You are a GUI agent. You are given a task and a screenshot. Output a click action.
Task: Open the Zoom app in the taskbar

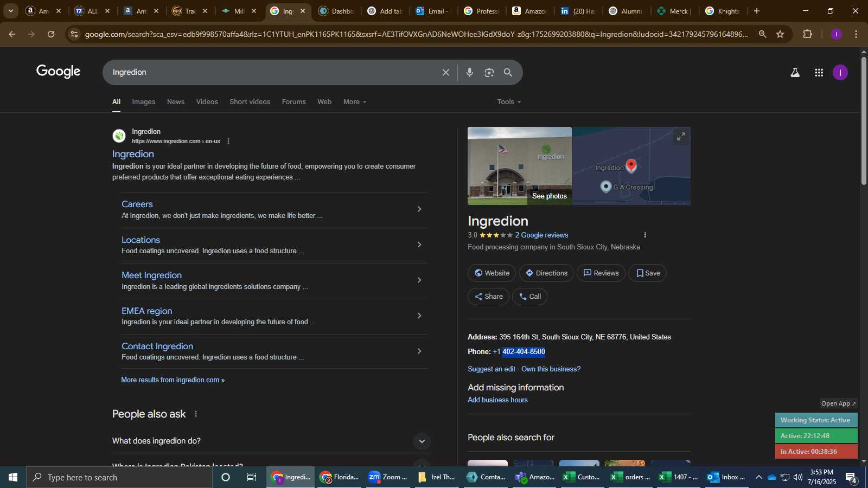click(387, 477)
